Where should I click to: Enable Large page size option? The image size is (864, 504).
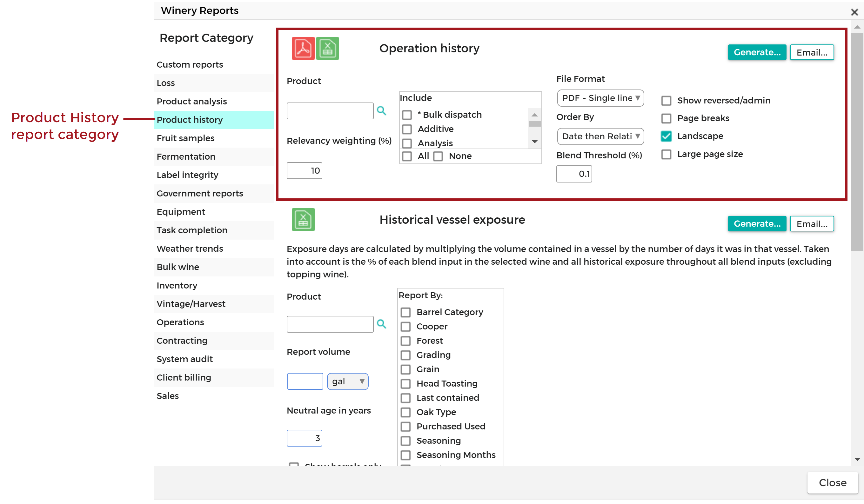click(666, 155)
